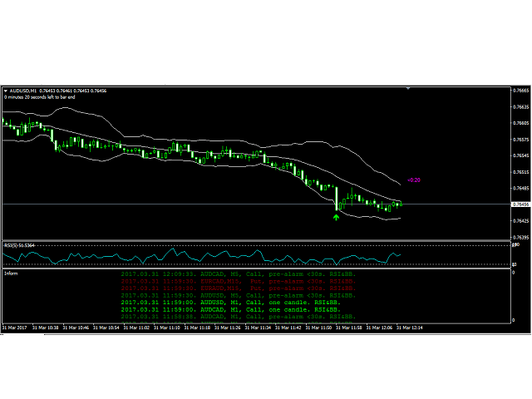Screen dimensions: 532x399
Task: Click the current price tag 0.76456
Action: click(520, 204)
